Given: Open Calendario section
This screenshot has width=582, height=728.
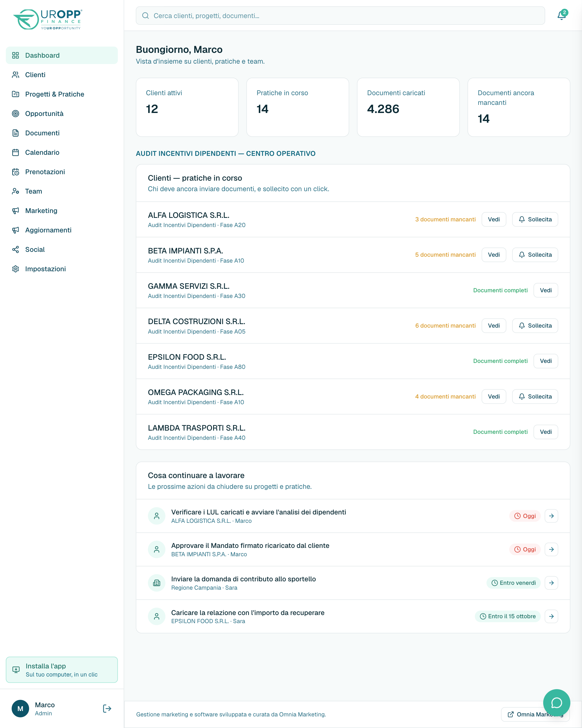Looking at the screenshot, I should click(62, 152).
